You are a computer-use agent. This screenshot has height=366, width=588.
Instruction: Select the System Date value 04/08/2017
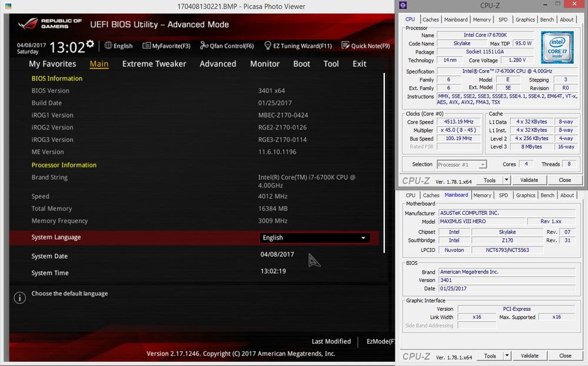click(x=277, y=254)
